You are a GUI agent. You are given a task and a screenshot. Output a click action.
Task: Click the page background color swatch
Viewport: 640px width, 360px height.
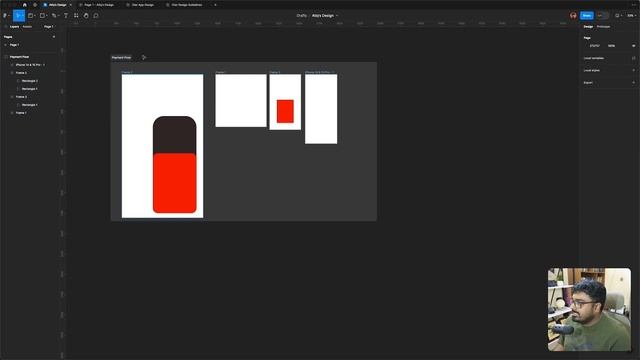(x=587, y=46)
